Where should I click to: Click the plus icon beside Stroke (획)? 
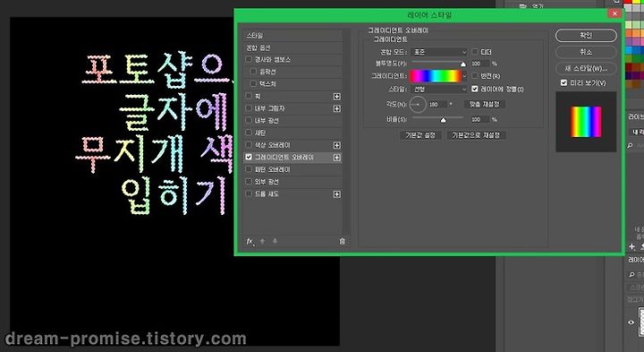point(337,96)
